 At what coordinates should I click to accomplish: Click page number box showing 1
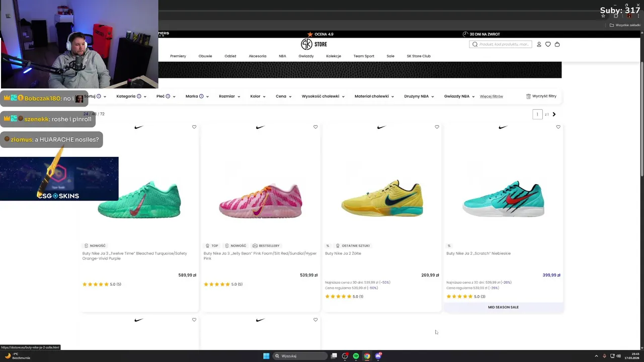click(537, 114)
